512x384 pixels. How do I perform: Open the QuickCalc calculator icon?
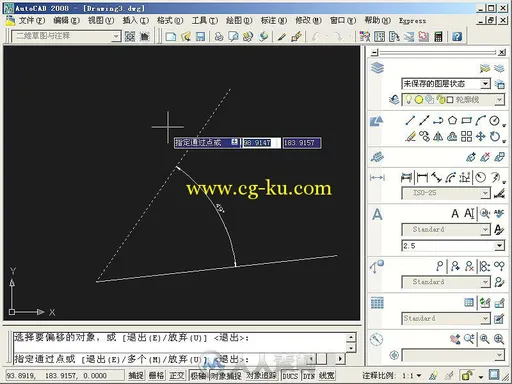click(438, 36)
